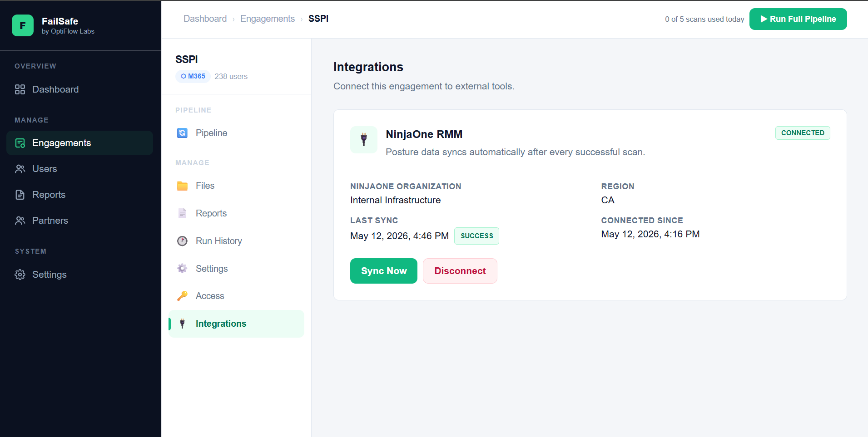Open Files in engagement menu

pos(236,186)
